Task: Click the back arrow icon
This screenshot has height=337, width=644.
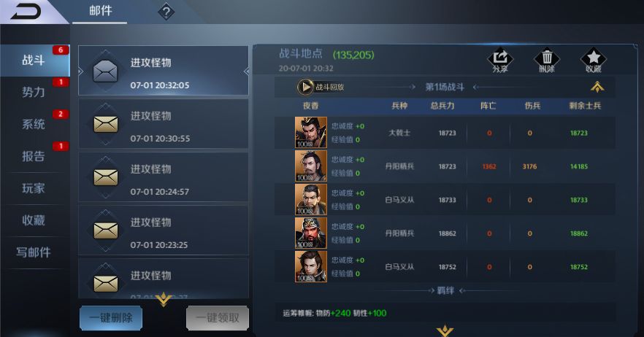Action: coord(26,12)
